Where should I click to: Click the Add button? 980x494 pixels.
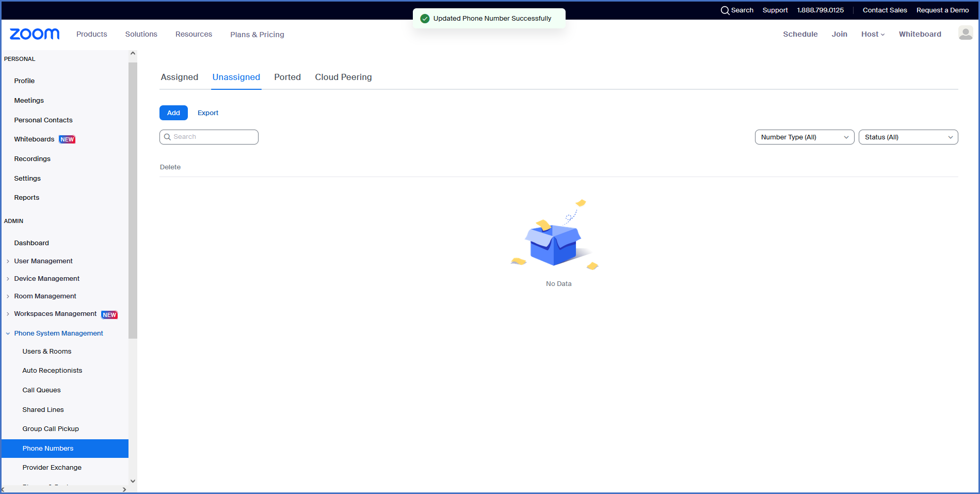click(x=173, y=113)
